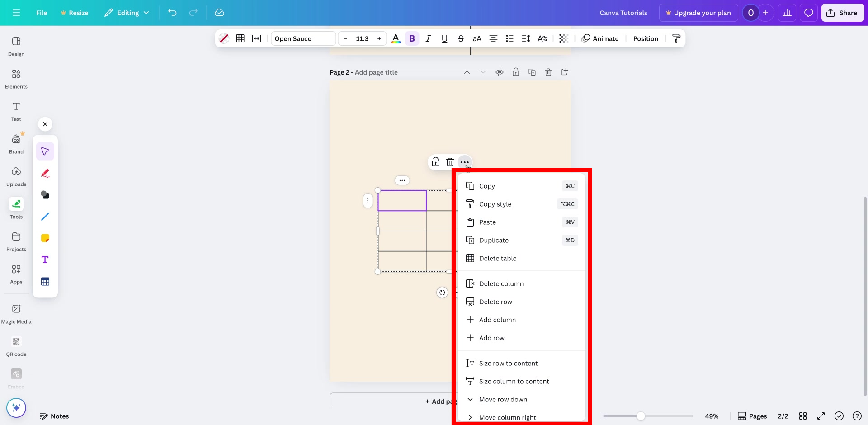Viewport: 868px width, 425px height.
Task: Select Delete table from the context menu
Action: pos(497,258)
